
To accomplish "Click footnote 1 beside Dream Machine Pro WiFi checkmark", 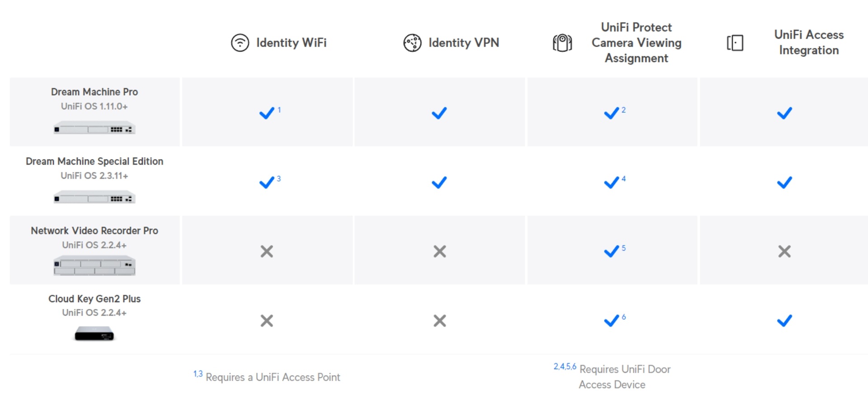I will point(279,110).
